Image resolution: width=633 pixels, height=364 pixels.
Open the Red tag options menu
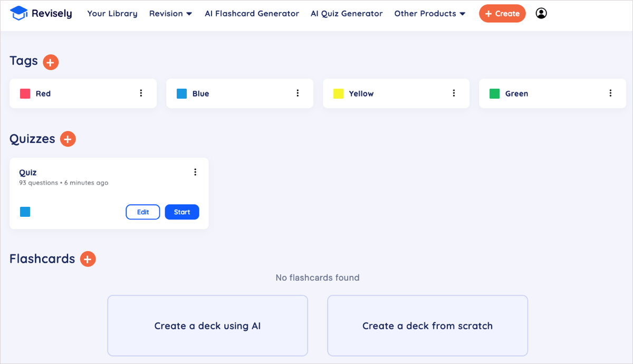click(141, 93)
